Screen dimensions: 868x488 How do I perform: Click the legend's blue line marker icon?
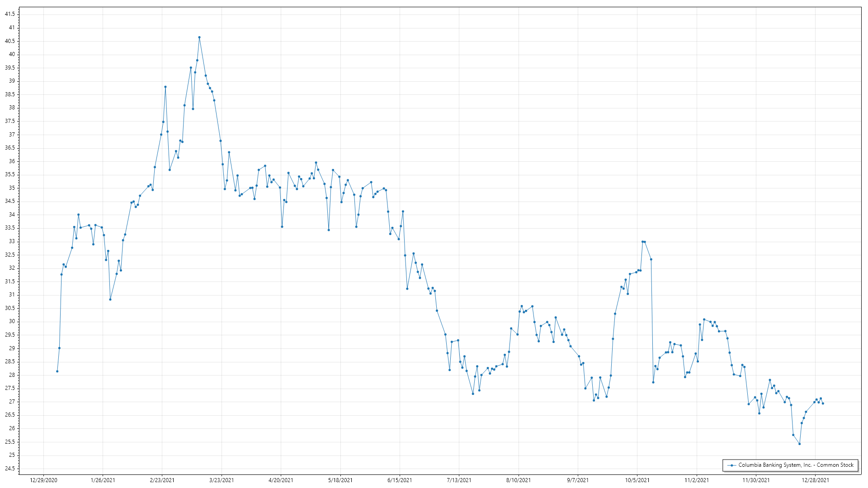tap(731, 465)
